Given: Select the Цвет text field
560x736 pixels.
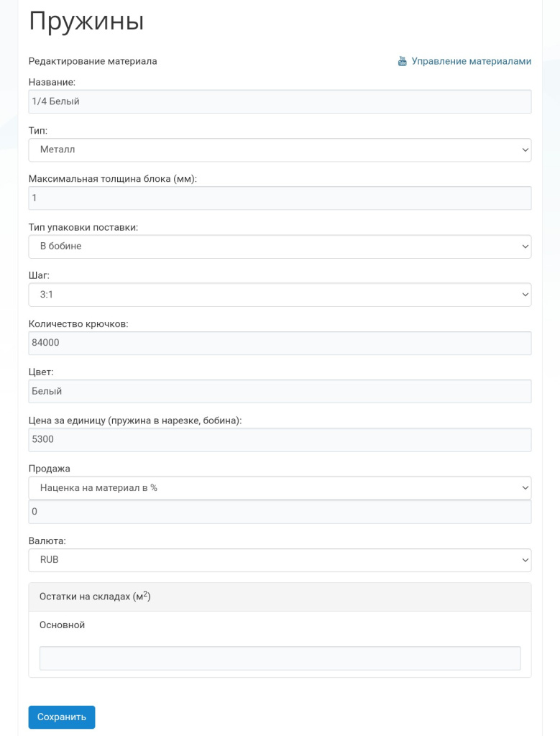Looking at the screenshot, I should 280,391.
